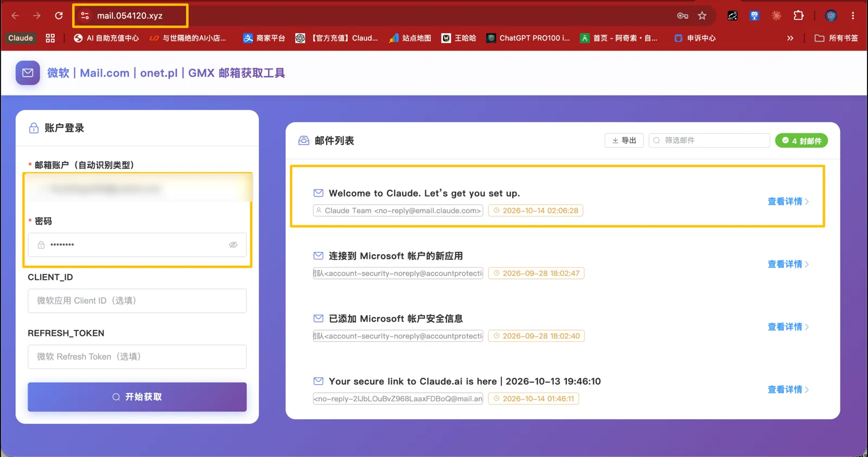868x457 pixels.
Task: Open the 商家平台 bookmark
Action: point(264,38)
